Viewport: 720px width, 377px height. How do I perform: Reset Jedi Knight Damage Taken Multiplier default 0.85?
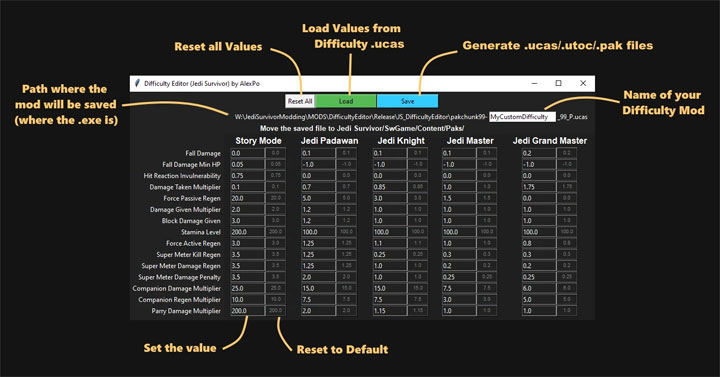click(418, 187)
